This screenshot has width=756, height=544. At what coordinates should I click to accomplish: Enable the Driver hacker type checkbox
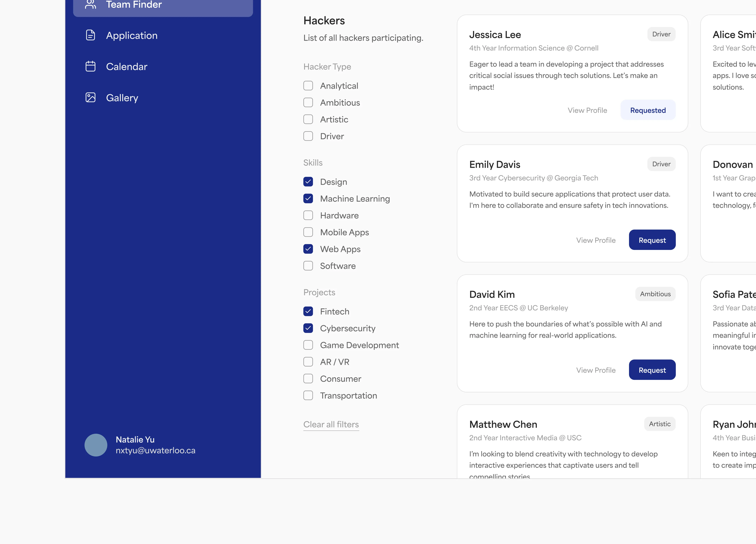click(308, 136)
